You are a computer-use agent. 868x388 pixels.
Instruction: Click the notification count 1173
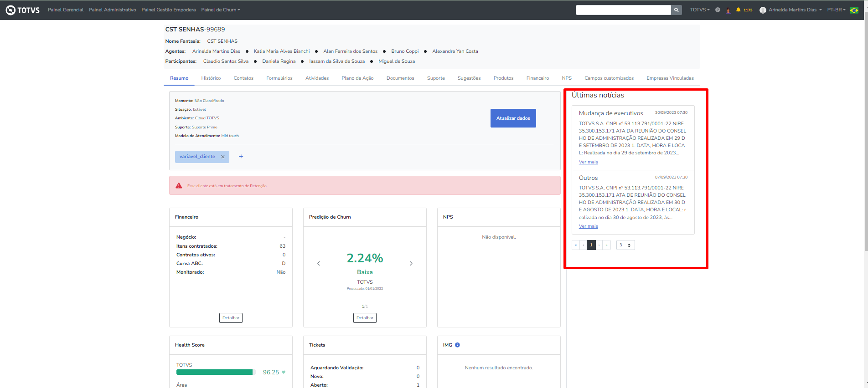[x=748, y=10]
